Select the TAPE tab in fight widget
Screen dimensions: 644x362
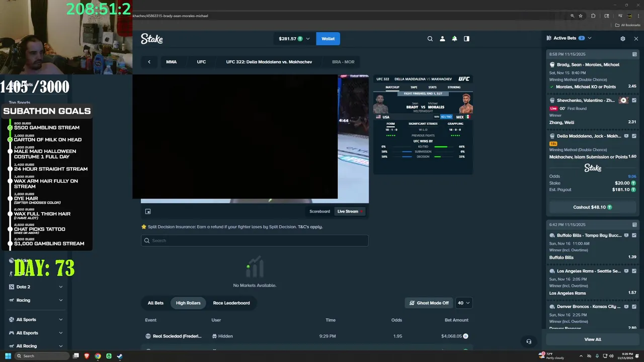[414, 87]
